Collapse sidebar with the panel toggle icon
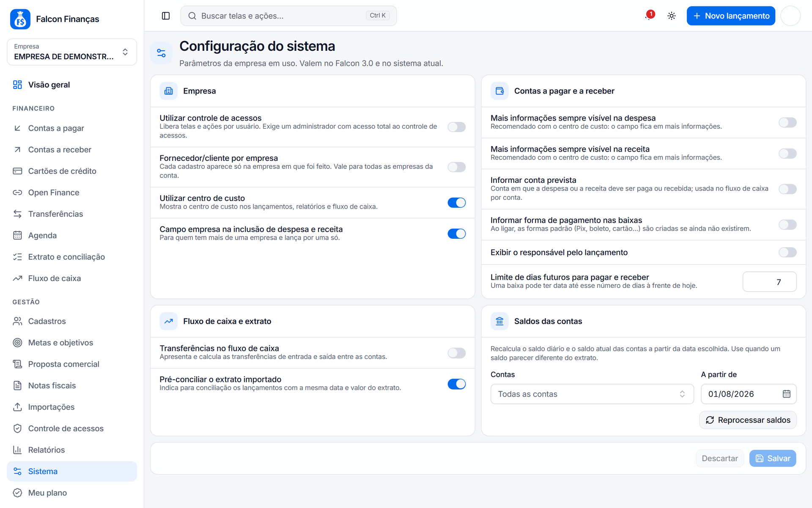The image size is (812, 508). pyautogui.click(x=166, y=16)
